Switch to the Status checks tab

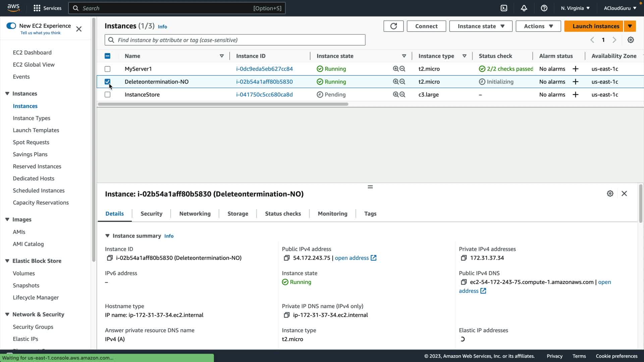pyautogui.click(x=283, y=214)
